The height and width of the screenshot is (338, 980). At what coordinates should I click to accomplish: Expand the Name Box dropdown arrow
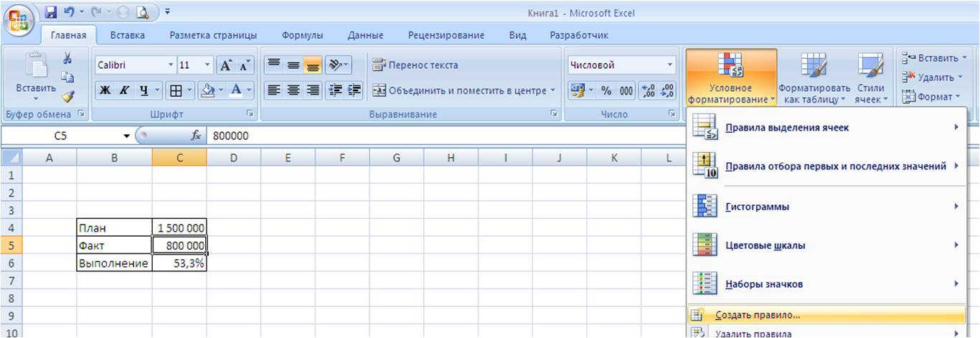click(127, 136)
